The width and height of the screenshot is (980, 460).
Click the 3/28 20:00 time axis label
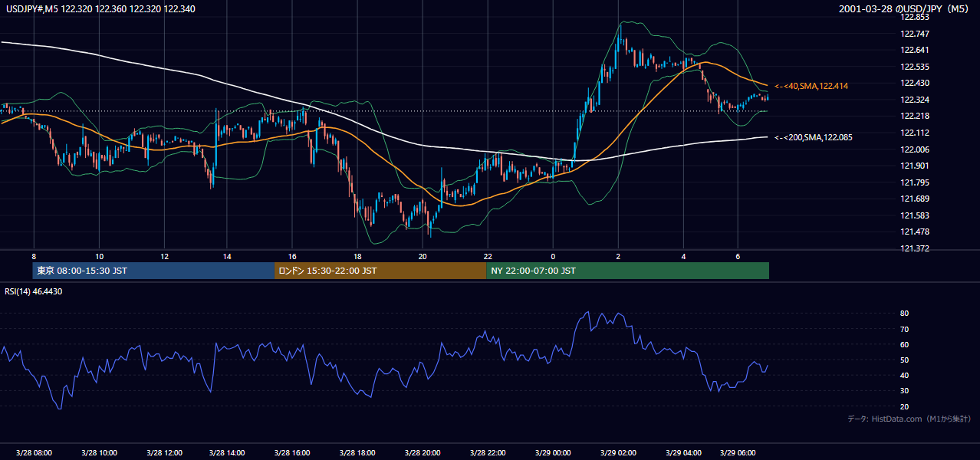pos(423,453)
